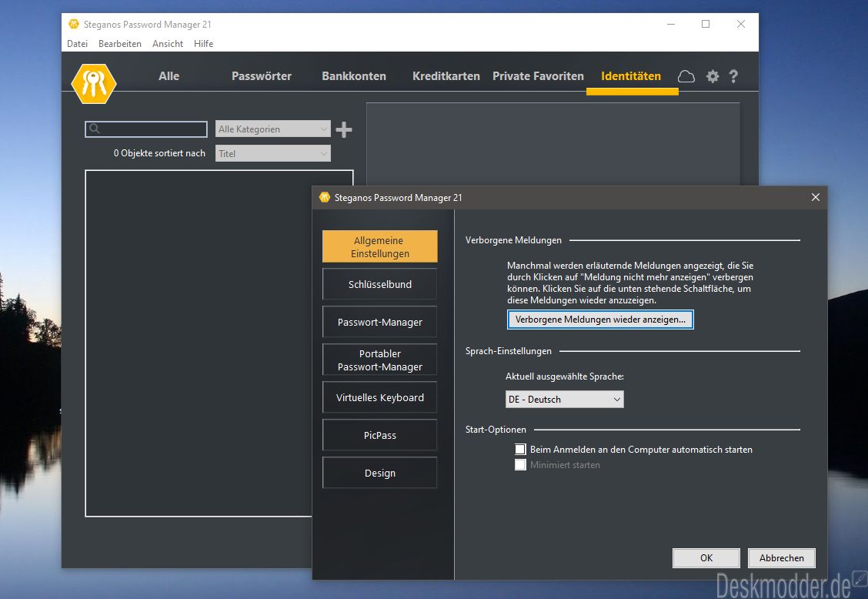The image size is (868, 599).
Task: Click the '0 Objekte sortiert nach' label
Action: click(x=159, y=153)
